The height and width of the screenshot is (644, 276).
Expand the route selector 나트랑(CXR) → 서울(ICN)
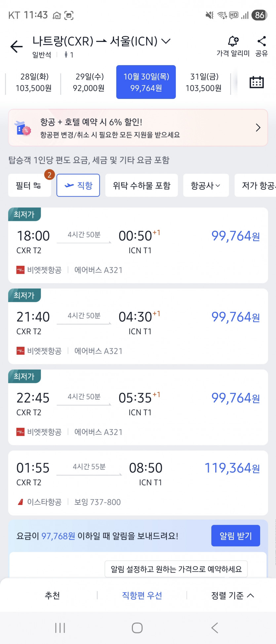tap(101, 42)
